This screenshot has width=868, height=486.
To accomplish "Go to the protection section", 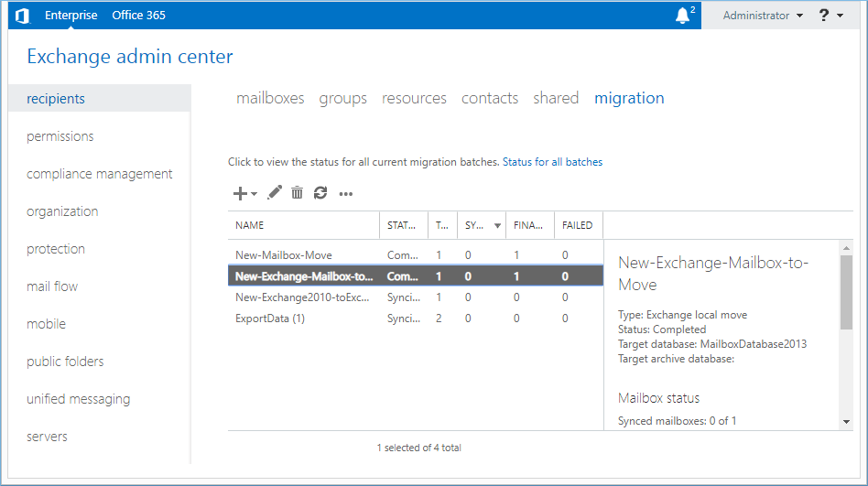I will (56, 249).
